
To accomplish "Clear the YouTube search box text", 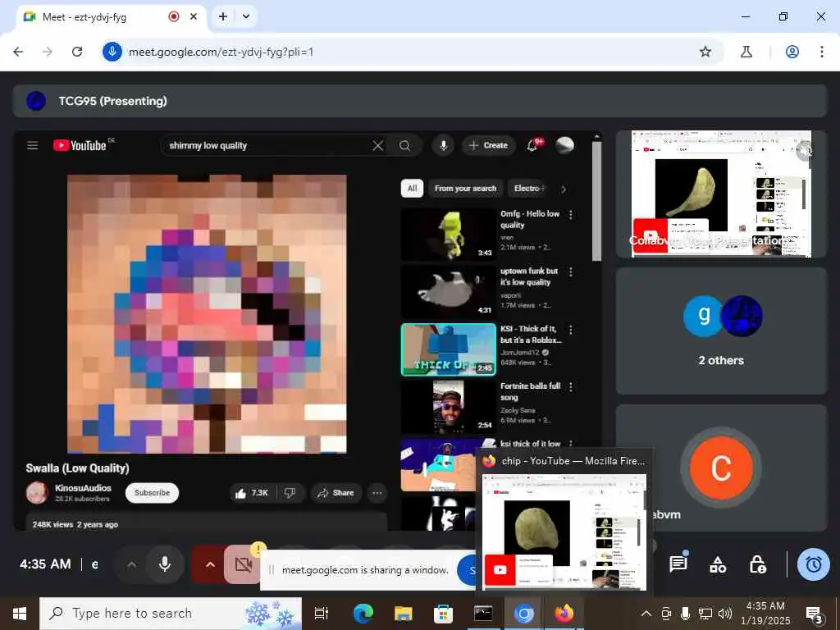I will tap(377, 146).
